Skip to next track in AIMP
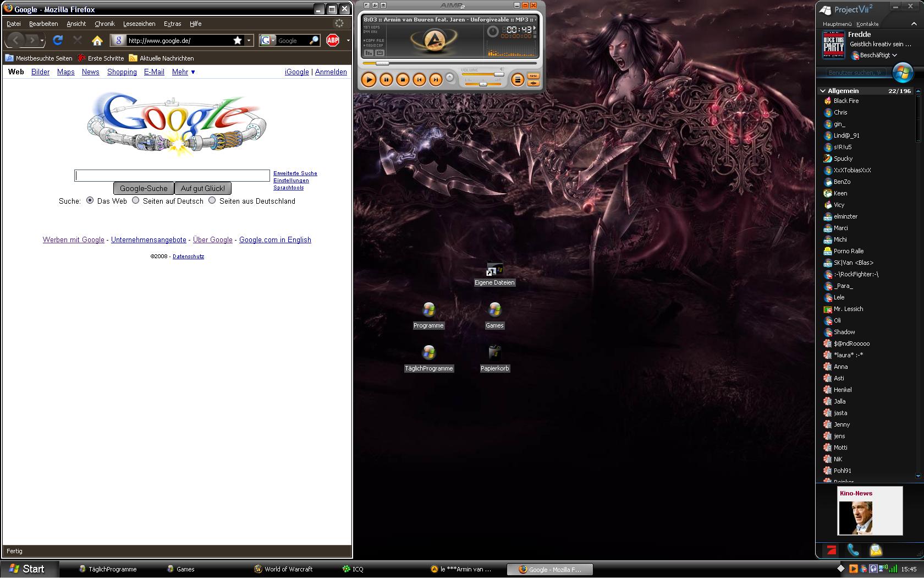 coord(436,80)
